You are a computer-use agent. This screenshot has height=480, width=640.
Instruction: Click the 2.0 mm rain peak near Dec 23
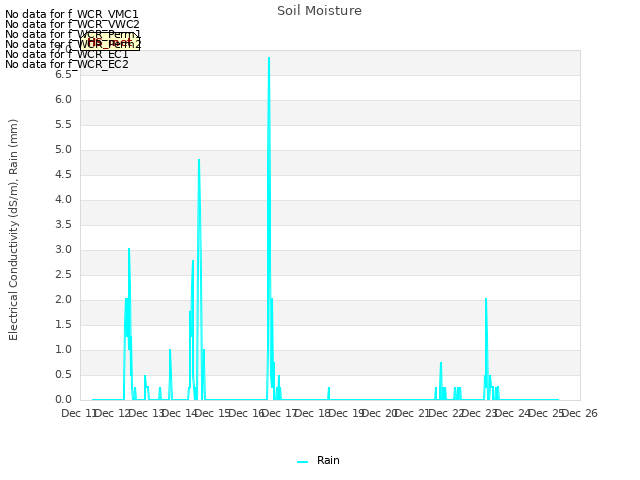pyautogui.click(x=486, y=300)
